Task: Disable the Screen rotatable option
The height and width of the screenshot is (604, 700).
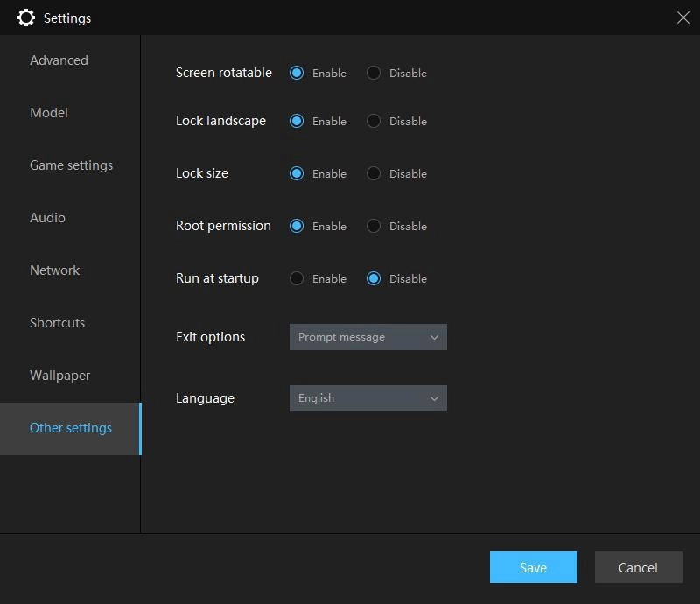Action: pos(374,73)
